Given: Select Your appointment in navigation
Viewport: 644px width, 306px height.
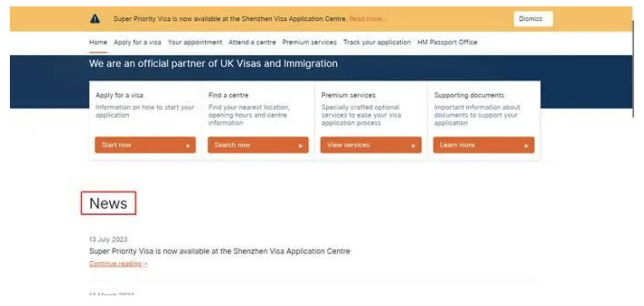Looking at the screenshot, I should point(195,42).
